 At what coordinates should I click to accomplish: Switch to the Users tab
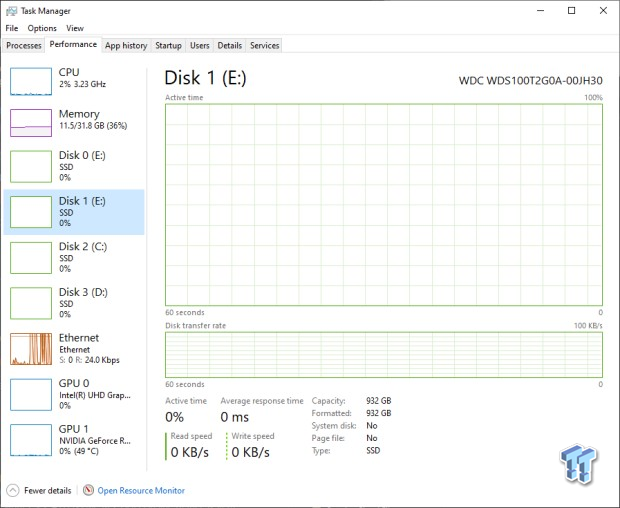coord(200,45)
